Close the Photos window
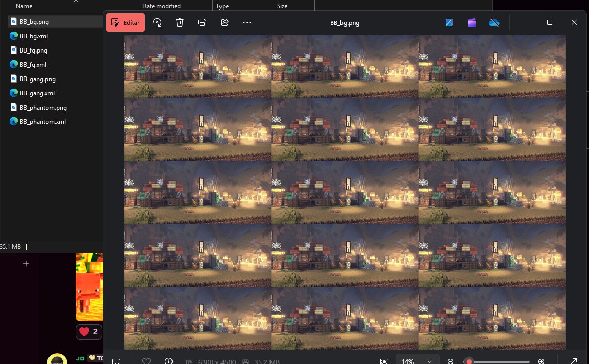 click(x=574, y=22)
